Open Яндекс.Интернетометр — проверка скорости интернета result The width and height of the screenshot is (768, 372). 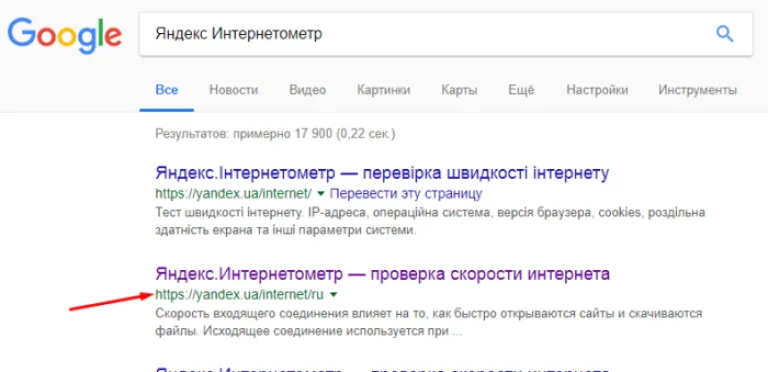tap(383, 274)
